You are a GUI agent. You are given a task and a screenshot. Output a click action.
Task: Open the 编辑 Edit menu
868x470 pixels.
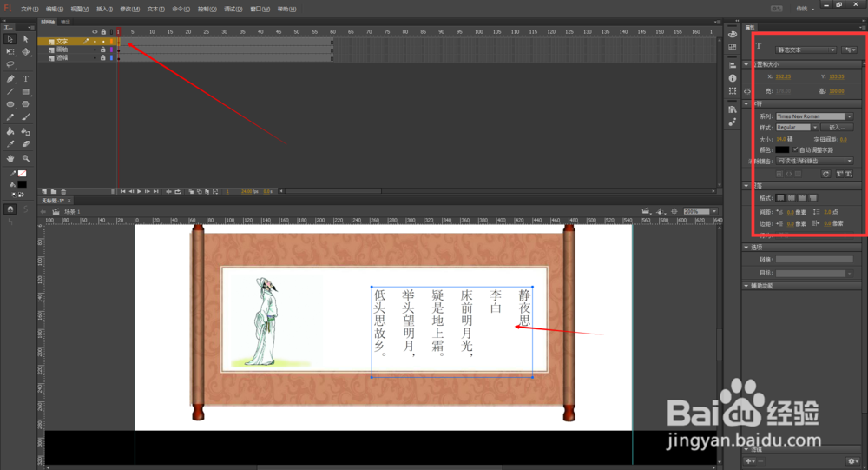coord(54,9)
